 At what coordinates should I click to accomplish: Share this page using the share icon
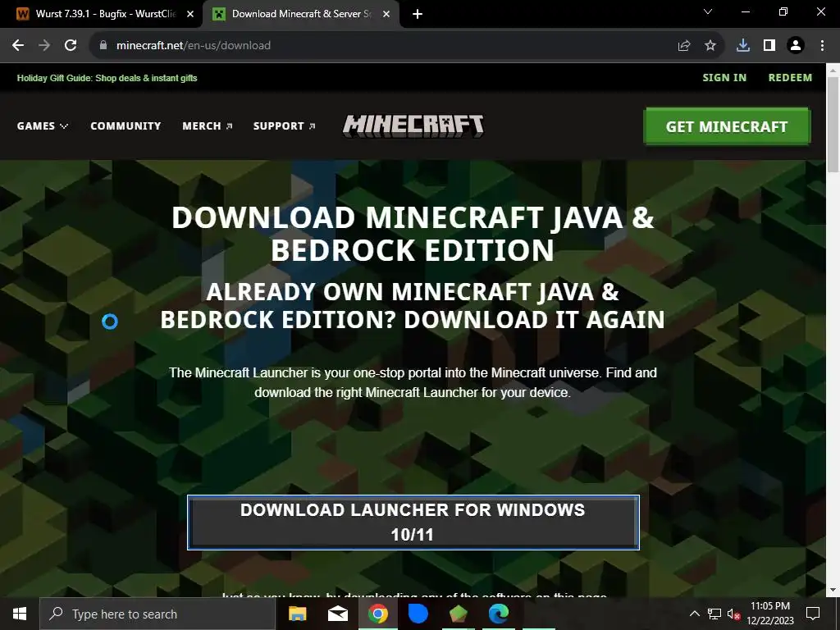coord(683,46)
